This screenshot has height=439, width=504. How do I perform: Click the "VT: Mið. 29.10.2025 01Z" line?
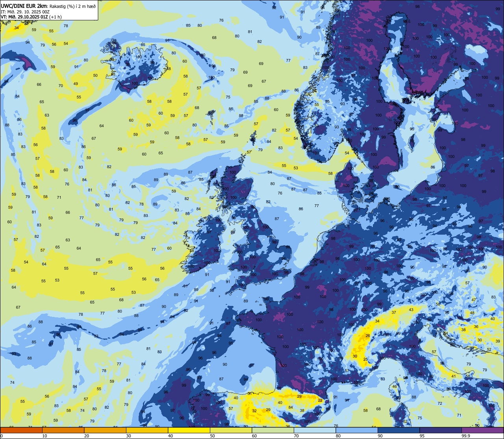(x=24, y=17)
